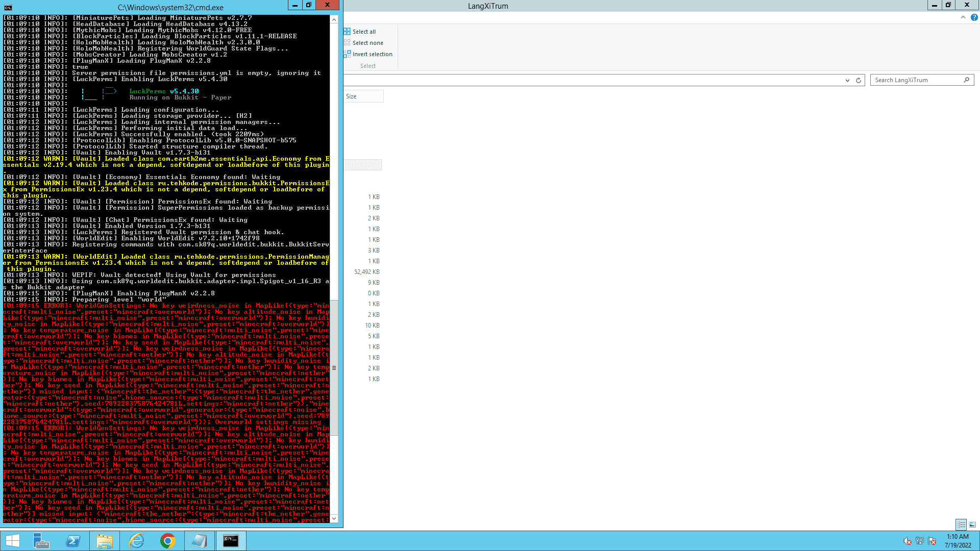Click the muted volume tray icon
This screenshot has width=980, height=551.
907,541
